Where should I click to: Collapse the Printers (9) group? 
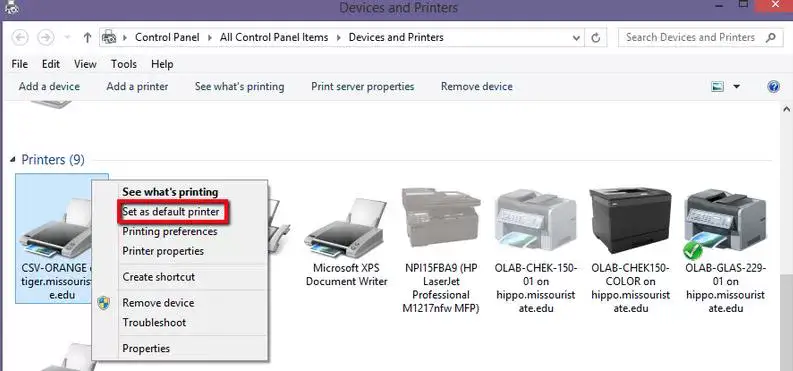[x=13, y=160]
